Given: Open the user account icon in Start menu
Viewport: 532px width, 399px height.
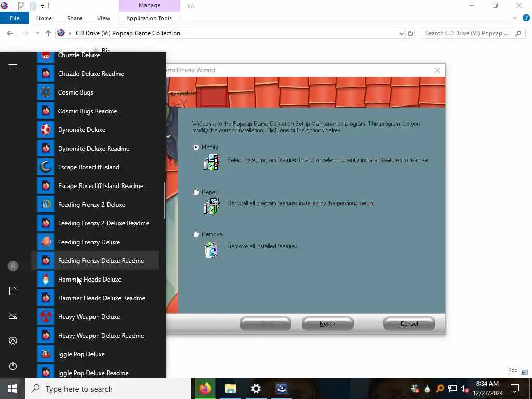Looking at the screenshot, I should (x=13, y=266).
